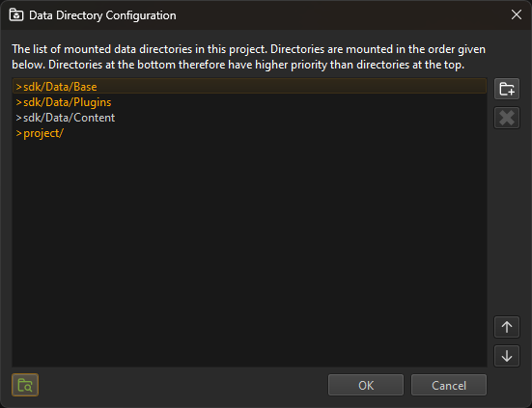Click the chevron before sdk/Data/Content

coord(18,119)
